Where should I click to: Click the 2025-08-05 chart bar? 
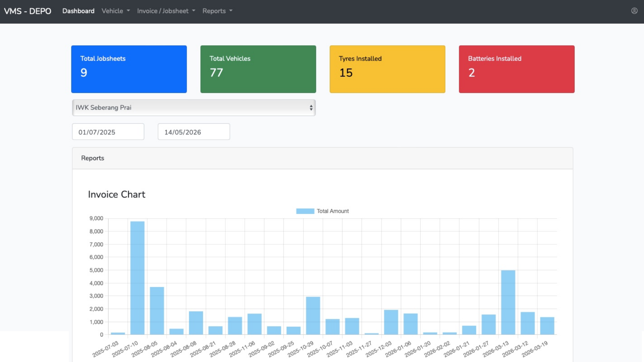pyautogui.click(x=157, y=311)
